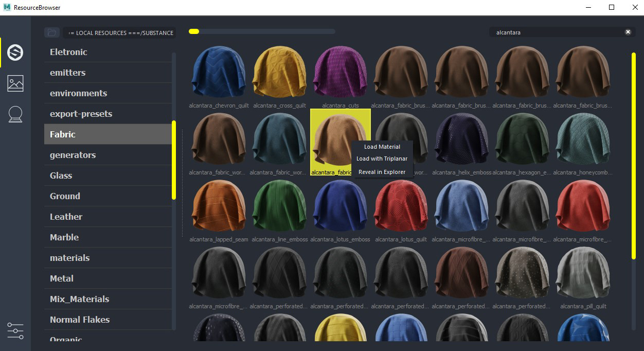644x351 pixels.
Task: Select the Glass category
Action: point(108,175)
